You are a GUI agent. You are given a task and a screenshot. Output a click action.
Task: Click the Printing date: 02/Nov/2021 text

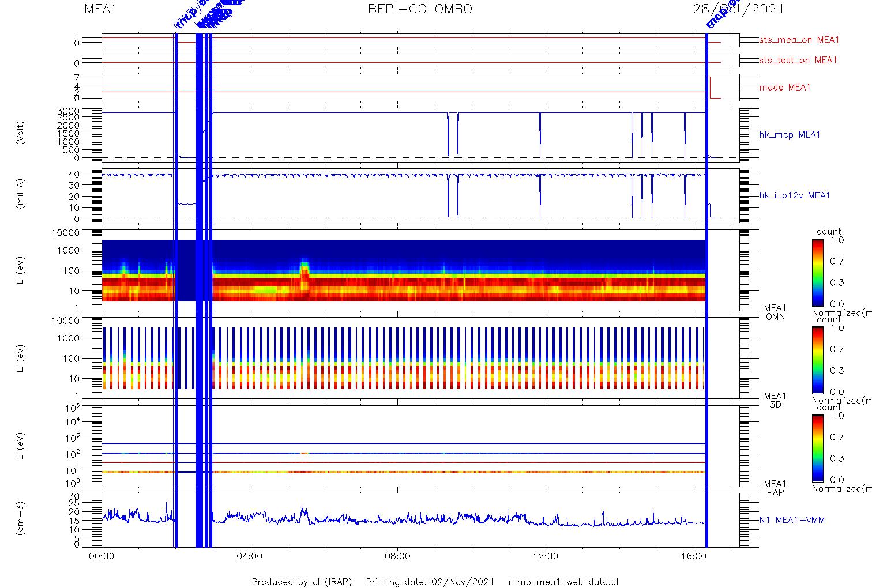pyautogui.click(x=430, y=582)
